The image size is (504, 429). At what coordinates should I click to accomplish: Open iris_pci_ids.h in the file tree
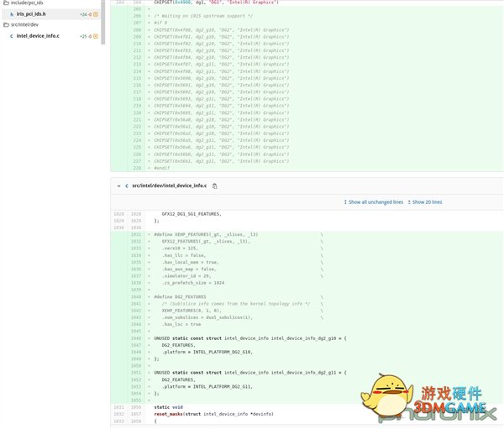[x=31, y=14]
